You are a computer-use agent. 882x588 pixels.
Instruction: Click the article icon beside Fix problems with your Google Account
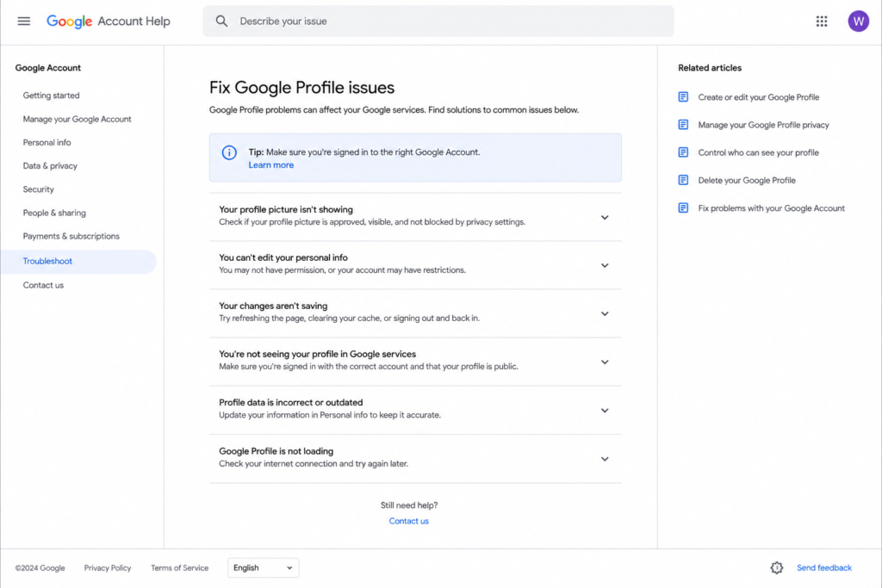tap(683, 208)
